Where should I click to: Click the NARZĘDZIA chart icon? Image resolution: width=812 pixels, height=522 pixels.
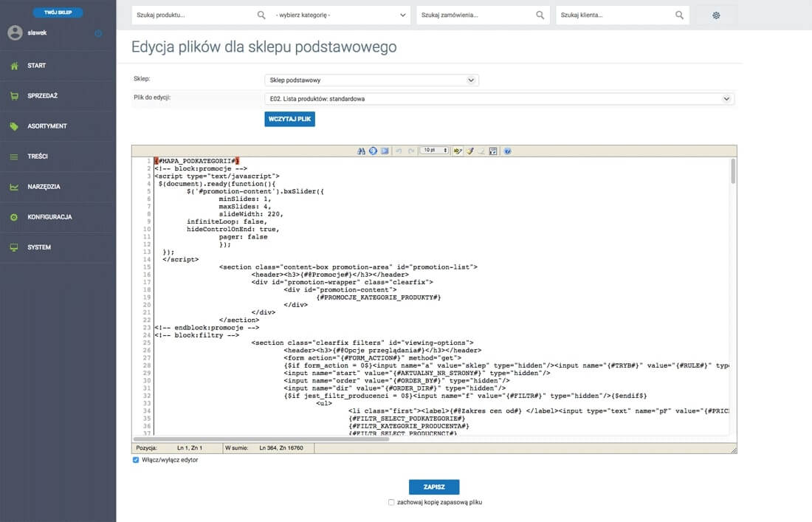click(14, 187)
